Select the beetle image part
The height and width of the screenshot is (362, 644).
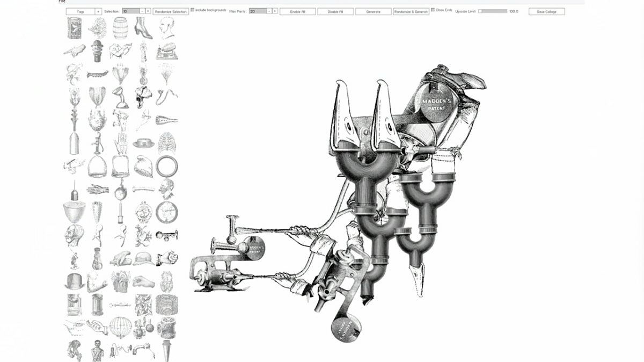(x=167, y=281)
